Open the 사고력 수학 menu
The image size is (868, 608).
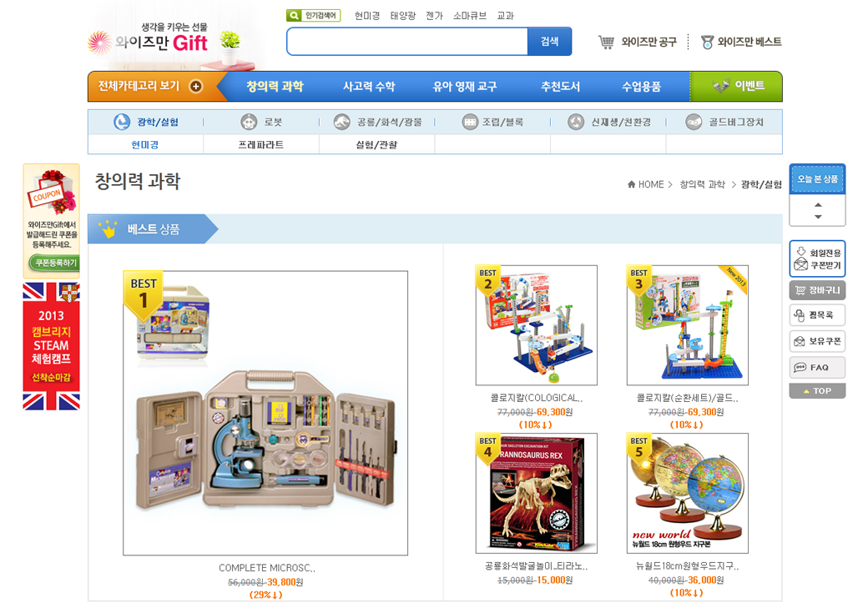click(x=369, y=86)
